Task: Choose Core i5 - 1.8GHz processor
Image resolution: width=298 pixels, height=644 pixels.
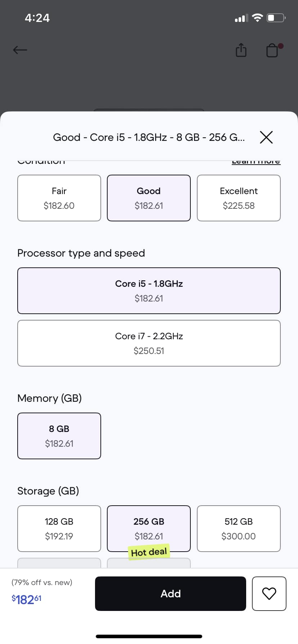Action: 149,291
